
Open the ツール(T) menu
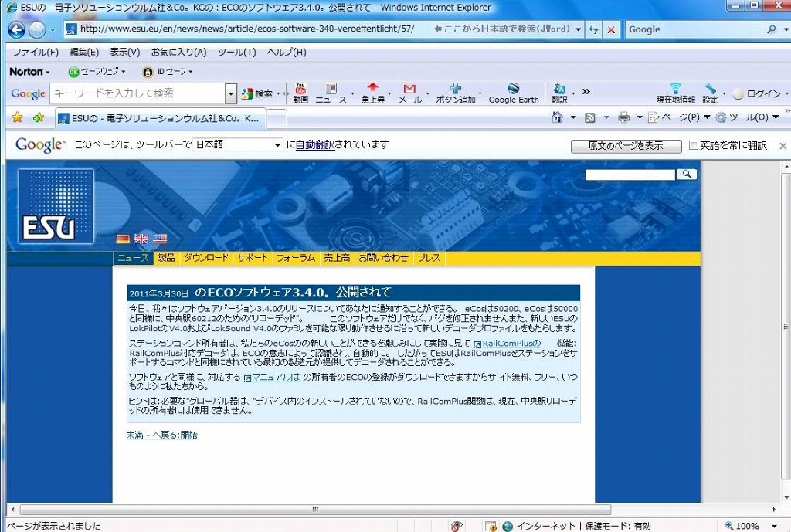click(x=236, y=52)
